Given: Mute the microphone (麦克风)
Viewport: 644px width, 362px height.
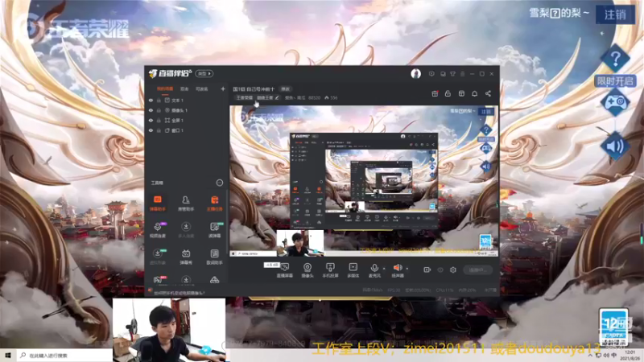Looking at the screenshot, I should (374, 270).
